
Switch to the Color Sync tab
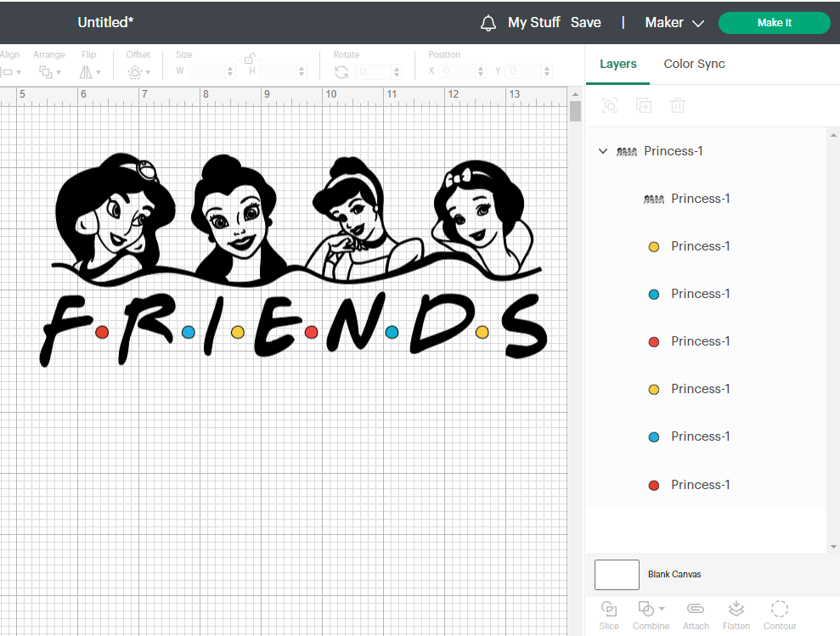[x=694, y=64]
